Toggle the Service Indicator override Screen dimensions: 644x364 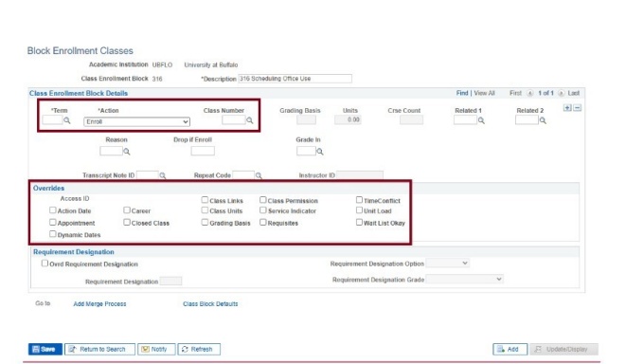coord(263,210)
